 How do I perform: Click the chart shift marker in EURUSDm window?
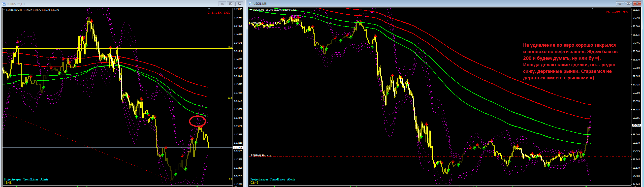(x=209, y=9)
